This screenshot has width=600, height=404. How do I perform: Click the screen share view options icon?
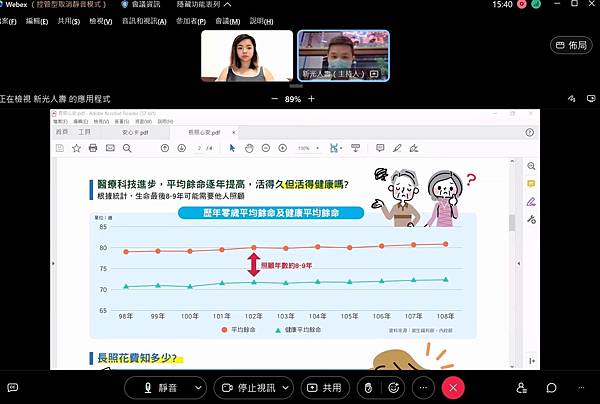591,99
